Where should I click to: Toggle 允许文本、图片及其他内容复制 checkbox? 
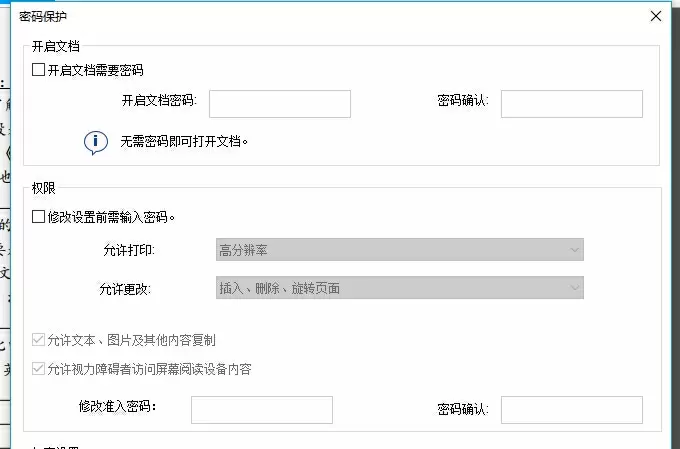[39, 340]
